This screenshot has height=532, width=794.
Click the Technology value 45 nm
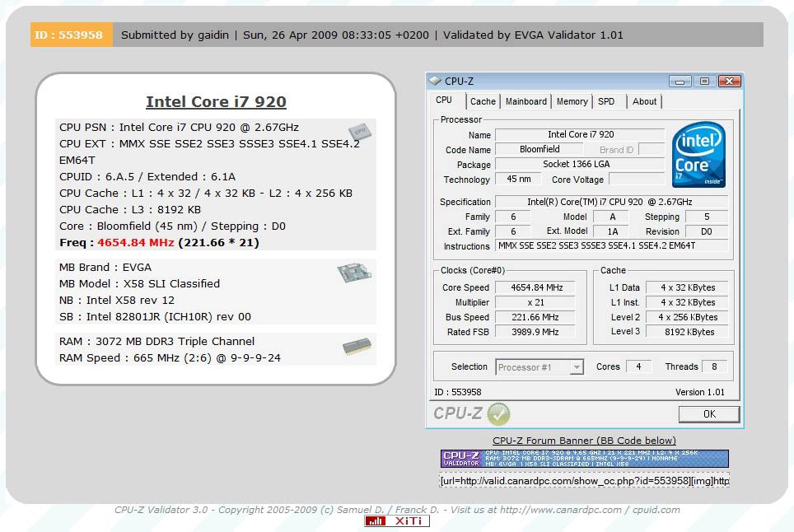click(x=519, y=179)
